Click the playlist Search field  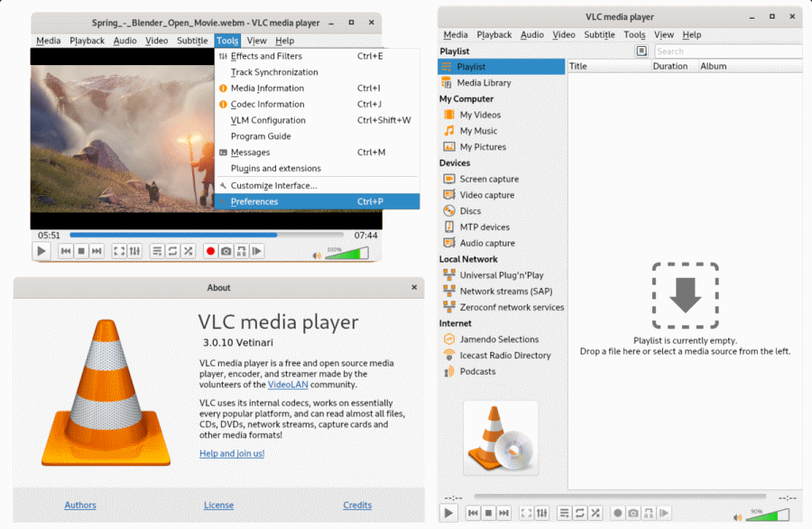coord(729,51)
